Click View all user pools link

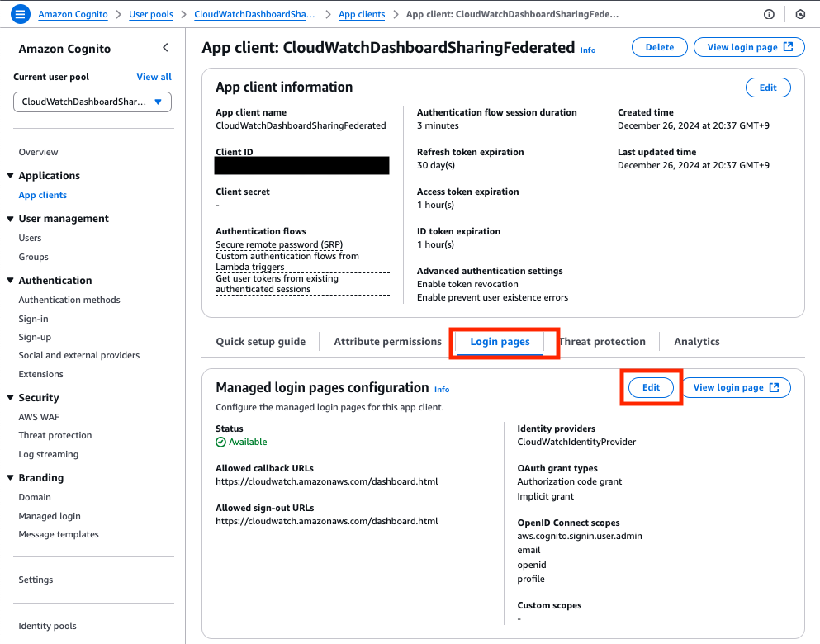tap(154, 77)
